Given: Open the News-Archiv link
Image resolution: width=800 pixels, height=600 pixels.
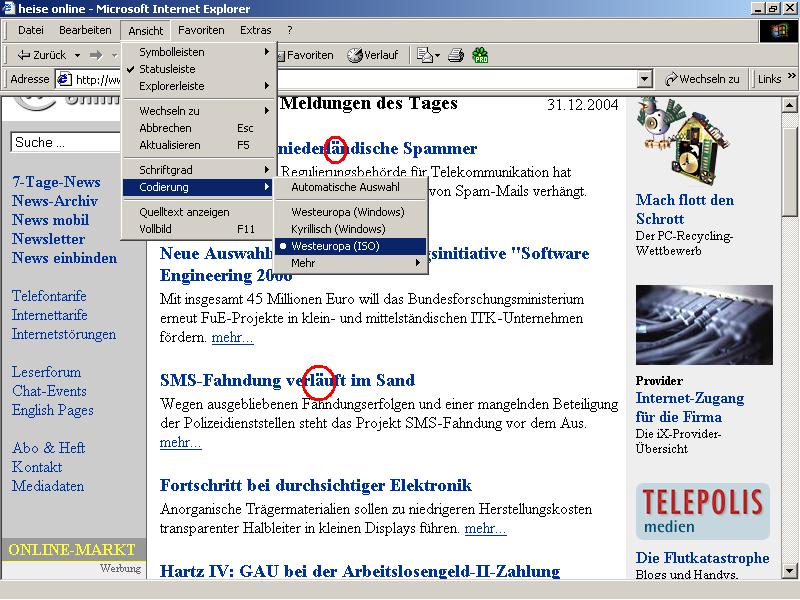Looking at the screenshot, I should click(55, 201).
